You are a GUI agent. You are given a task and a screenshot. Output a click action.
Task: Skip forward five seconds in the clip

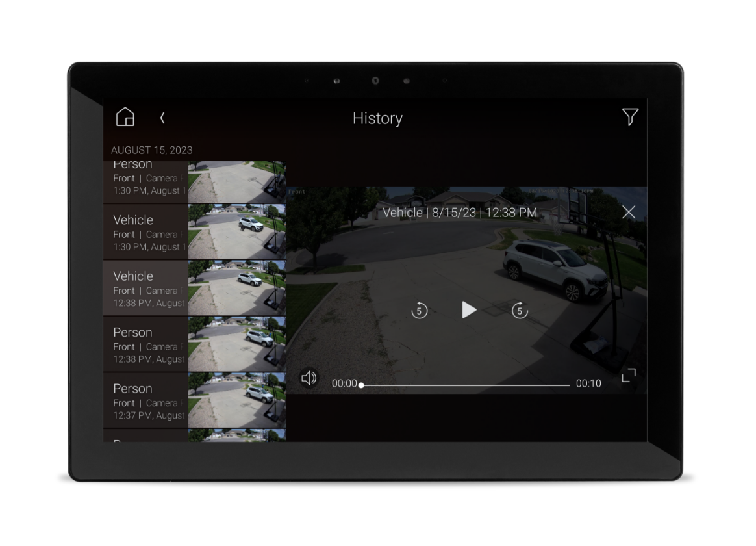518,310
